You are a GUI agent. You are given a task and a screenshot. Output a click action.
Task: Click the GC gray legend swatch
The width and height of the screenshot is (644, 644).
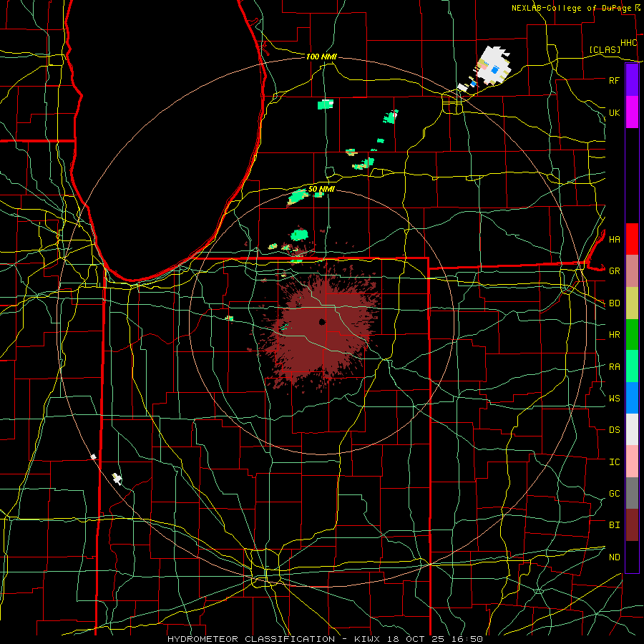[632, 493]
